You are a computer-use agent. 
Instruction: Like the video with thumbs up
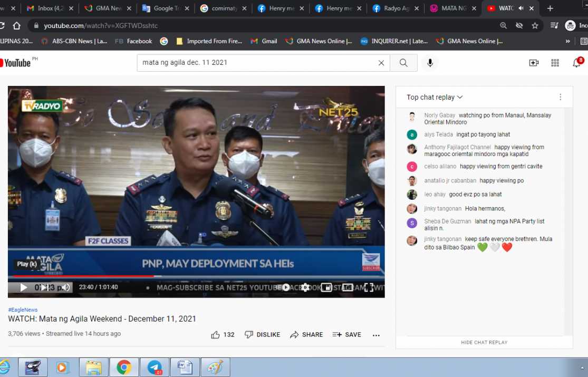tap(216, 335)
